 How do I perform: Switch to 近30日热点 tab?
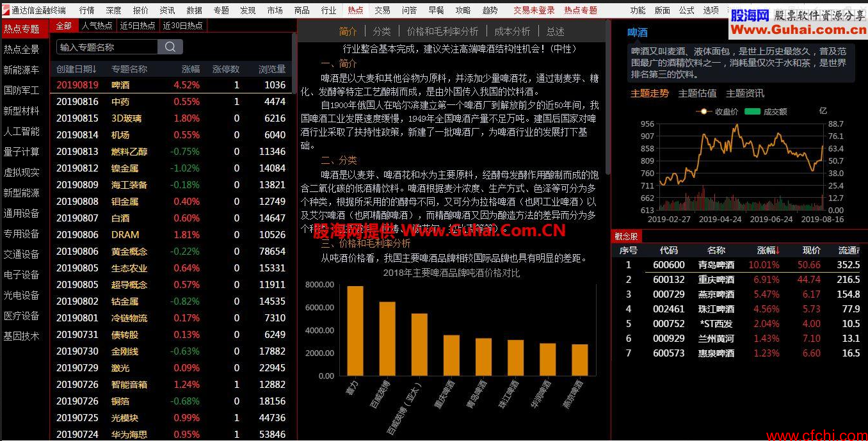[183, 26]
